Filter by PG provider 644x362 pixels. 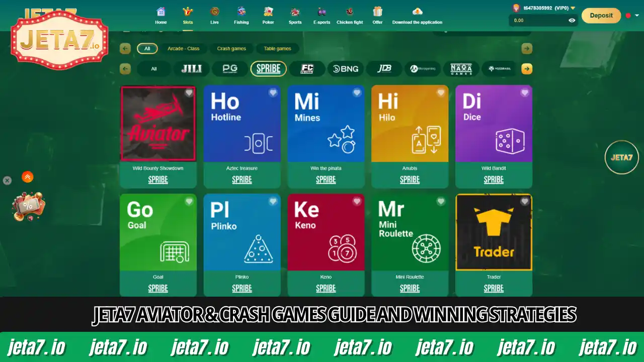tap(230, 69)
